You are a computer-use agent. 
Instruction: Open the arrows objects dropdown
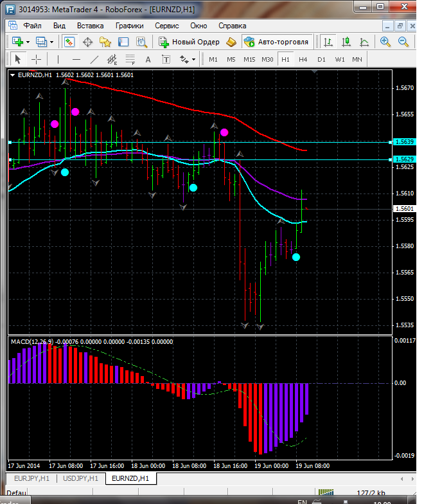click(x=188, y=59)
